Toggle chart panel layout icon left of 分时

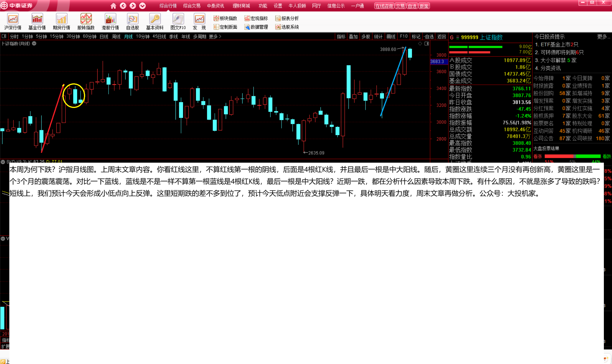tap(4, 36)
